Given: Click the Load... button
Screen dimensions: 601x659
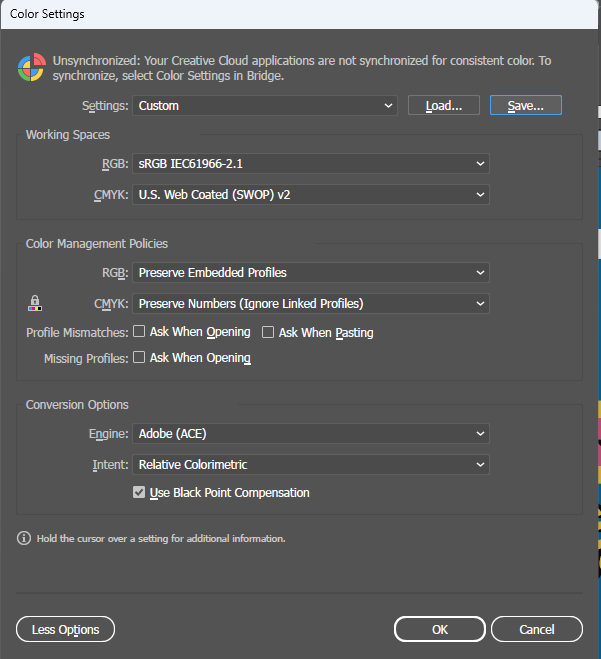Looking at the screenshot, I should [x=444, y=105].
